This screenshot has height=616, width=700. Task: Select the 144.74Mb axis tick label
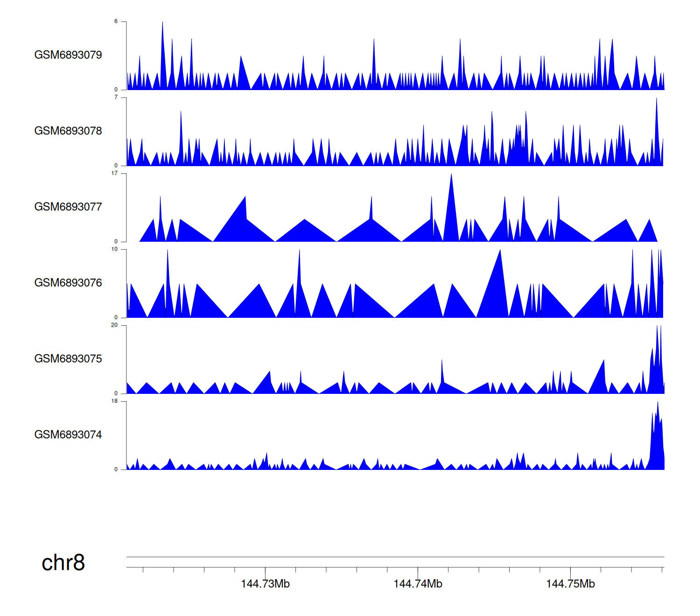click(x=418, y=584)
